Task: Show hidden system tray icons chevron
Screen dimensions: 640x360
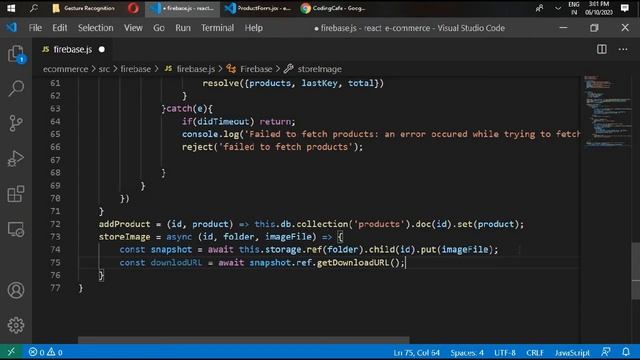Action: [x=558, y=8]
